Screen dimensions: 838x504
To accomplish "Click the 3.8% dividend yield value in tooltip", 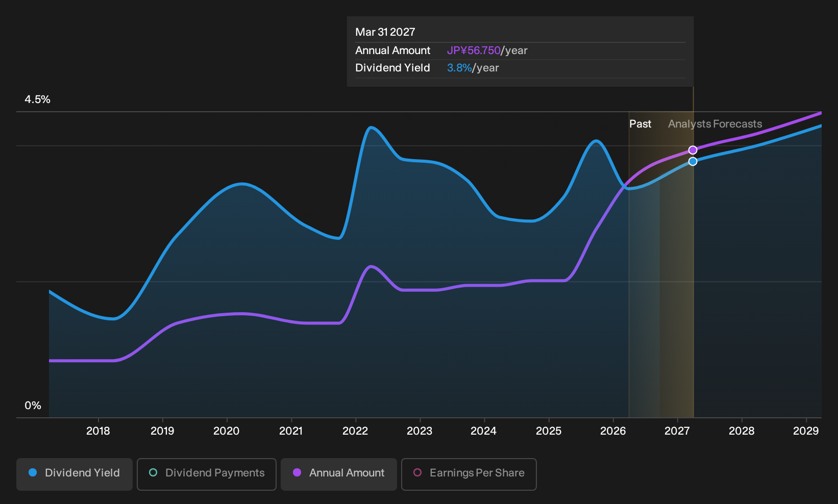I will (459, 68).
